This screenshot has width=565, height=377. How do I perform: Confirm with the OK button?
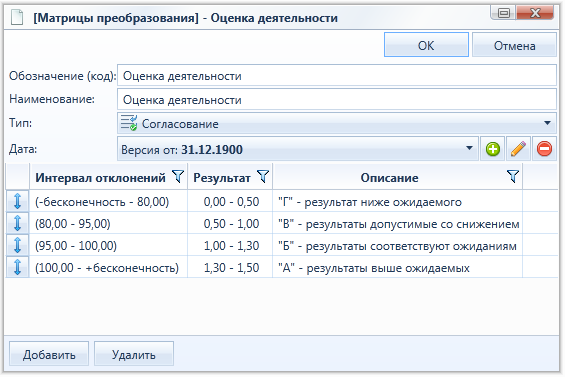click(x=426, y=45)
